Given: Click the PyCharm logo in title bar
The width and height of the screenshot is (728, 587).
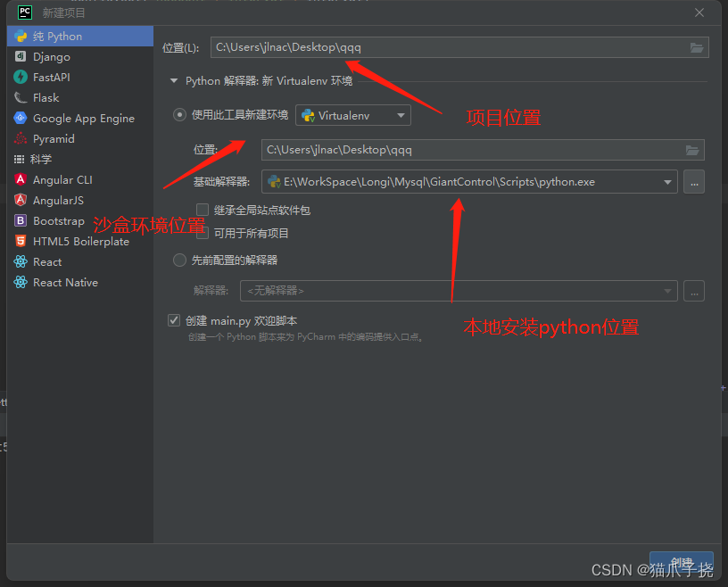Looking at the screenshot, I should [25, 12].
